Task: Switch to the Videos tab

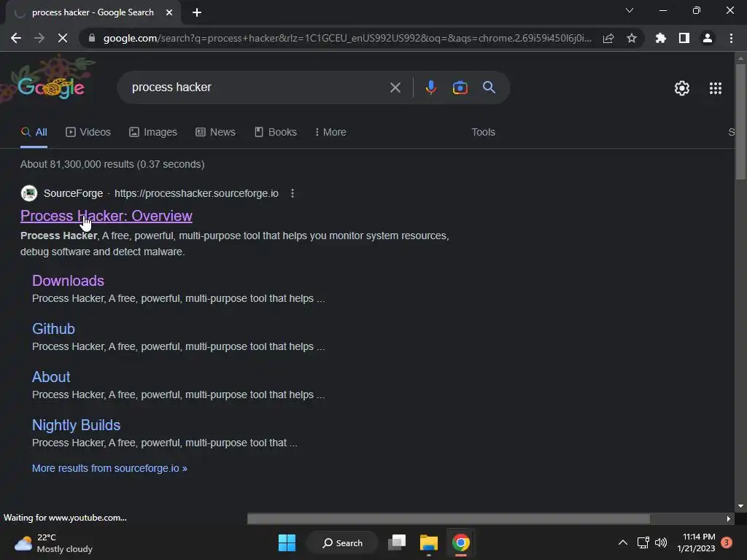Action: [88, 133]
